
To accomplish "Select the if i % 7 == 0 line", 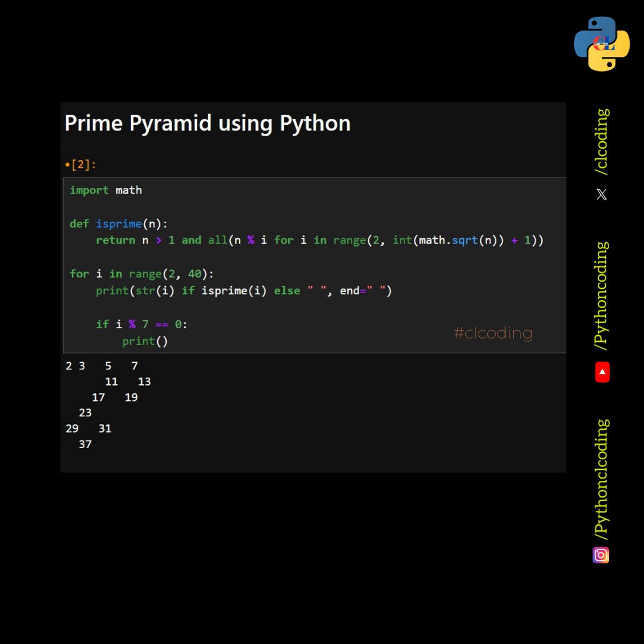I will tap(141, 324).
